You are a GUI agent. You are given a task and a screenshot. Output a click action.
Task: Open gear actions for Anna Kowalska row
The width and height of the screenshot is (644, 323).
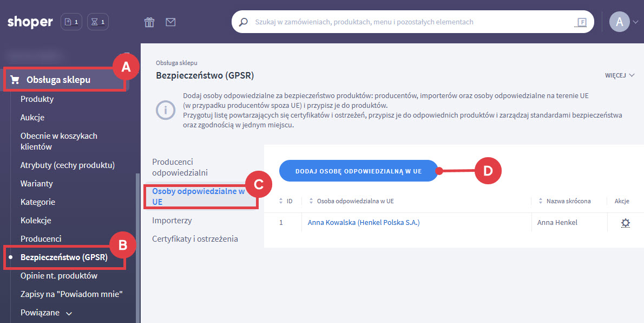click(625, 223)
